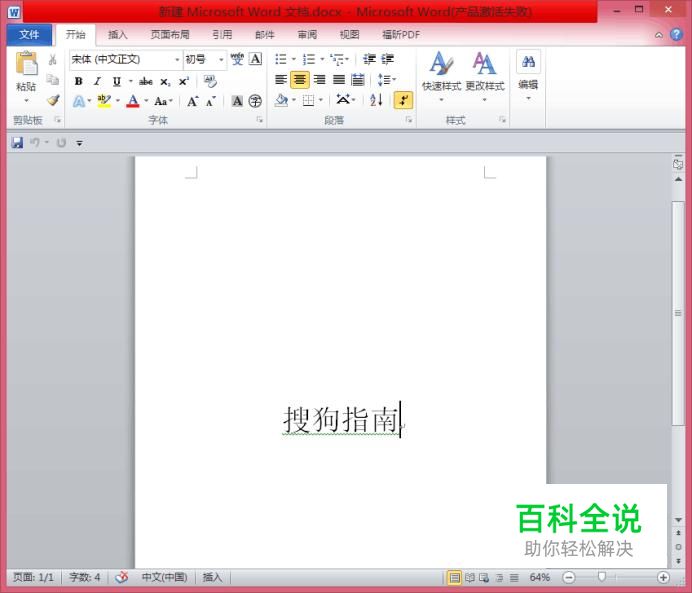Open Change Styles menu
The image size is (692, 593).
(485, 76)
